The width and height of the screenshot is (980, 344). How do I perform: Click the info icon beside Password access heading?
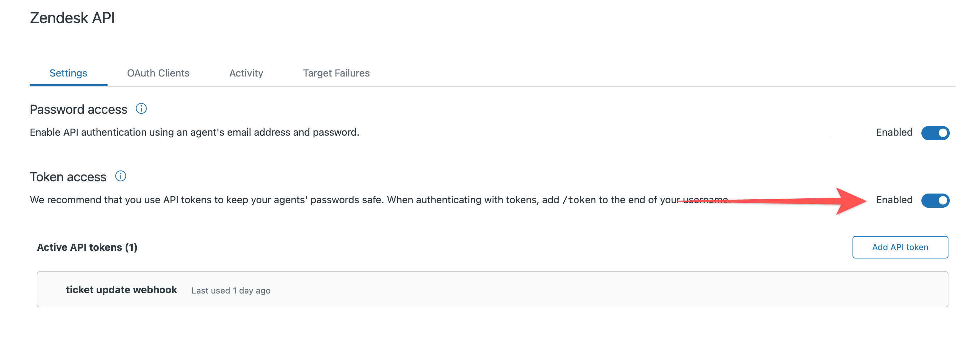tap(141, 109)
